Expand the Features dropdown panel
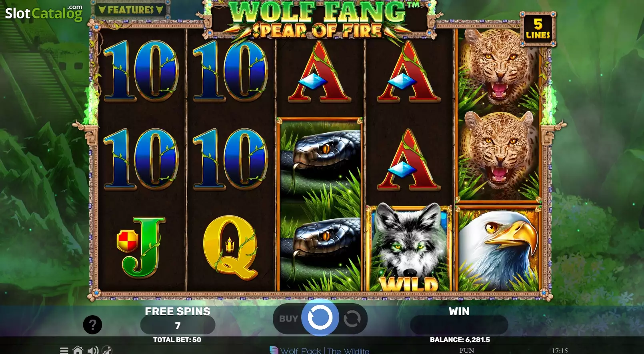 point(131,10)
